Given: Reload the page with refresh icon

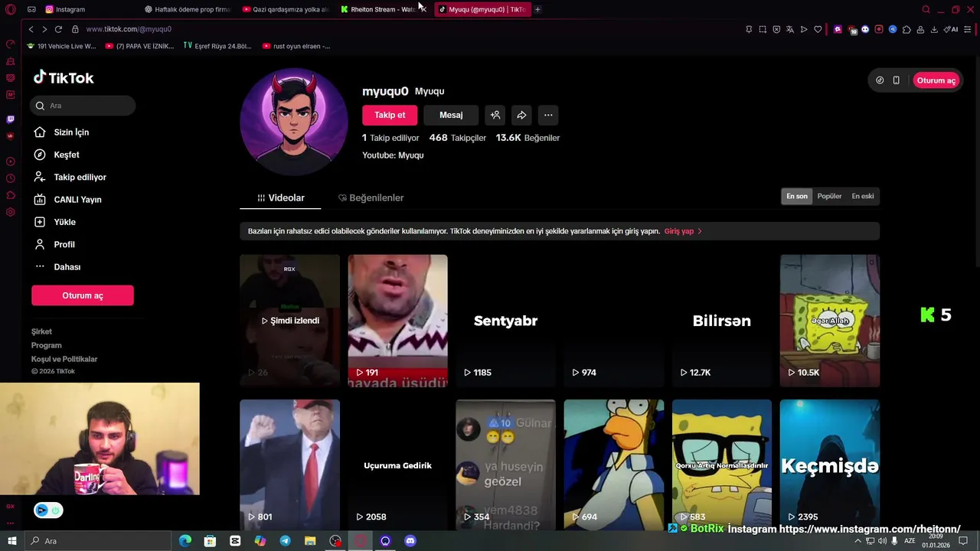Looking at the screenshot, I should (58, 29).
